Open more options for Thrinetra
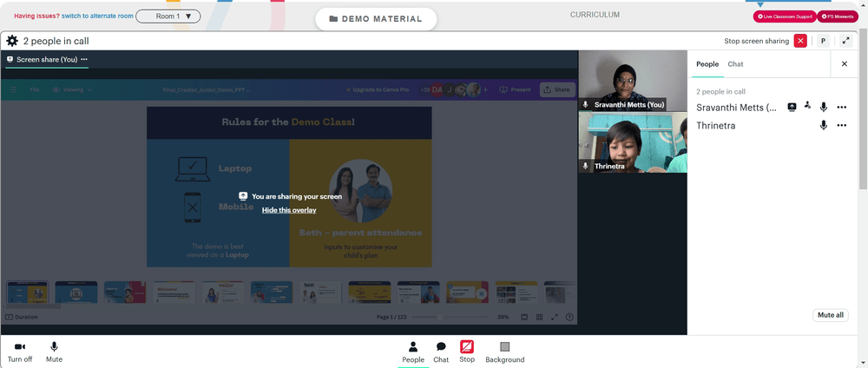Image resolution: width=868 pixels, height=368 pixels. 841,126
